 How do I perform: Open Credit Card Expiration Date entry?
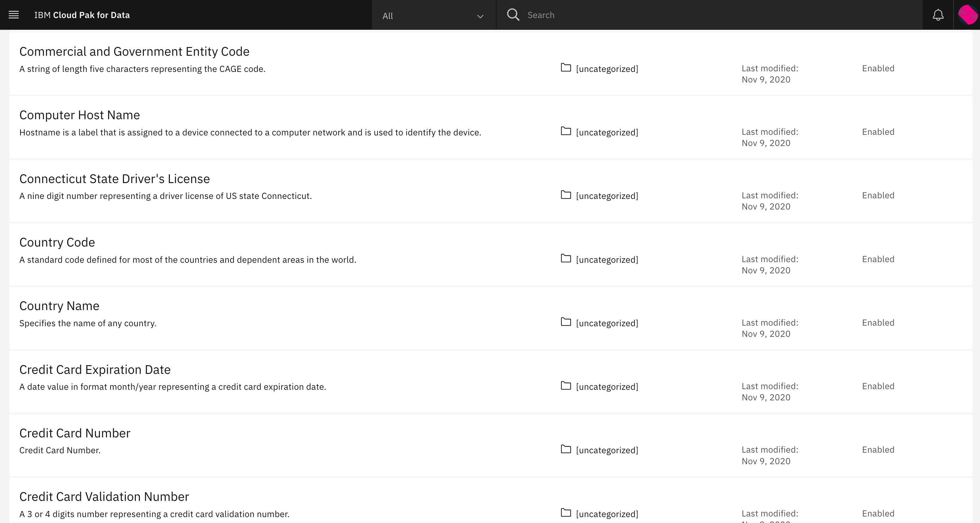tap(95, 370)
